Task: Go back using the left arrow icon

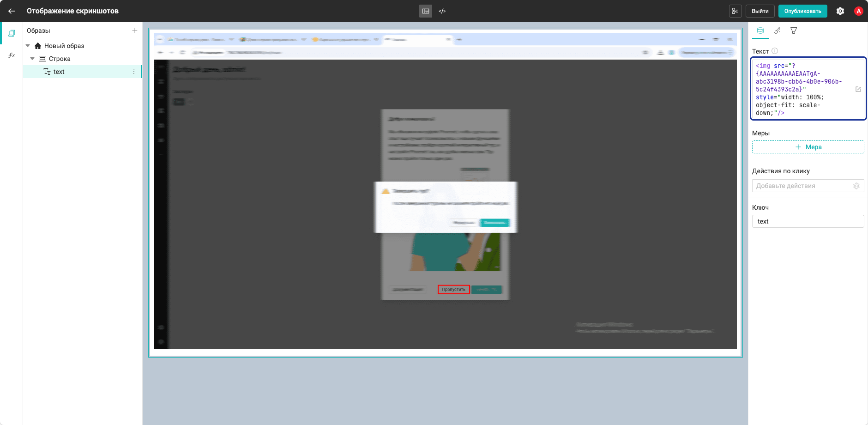Action: (12, 11)
